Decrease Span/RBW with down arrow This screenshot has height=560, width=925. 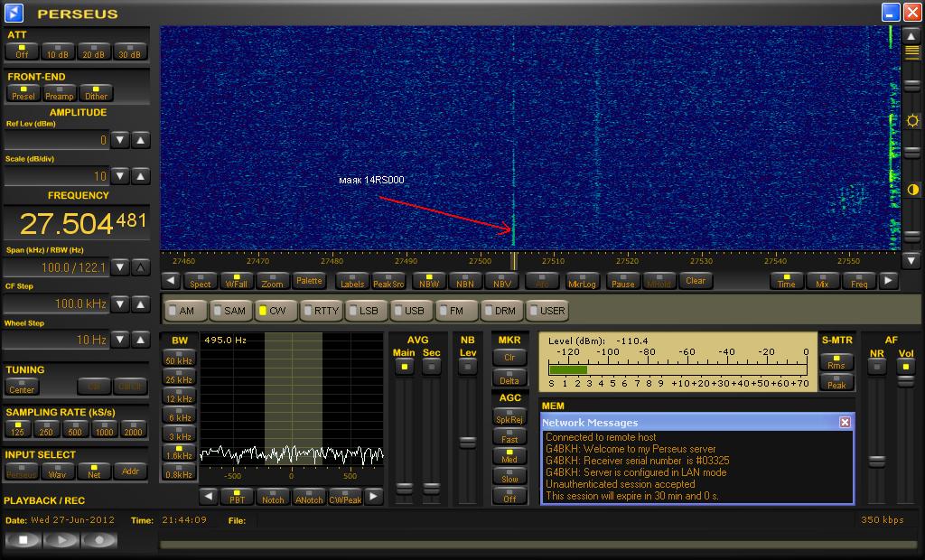click(120, 267)
